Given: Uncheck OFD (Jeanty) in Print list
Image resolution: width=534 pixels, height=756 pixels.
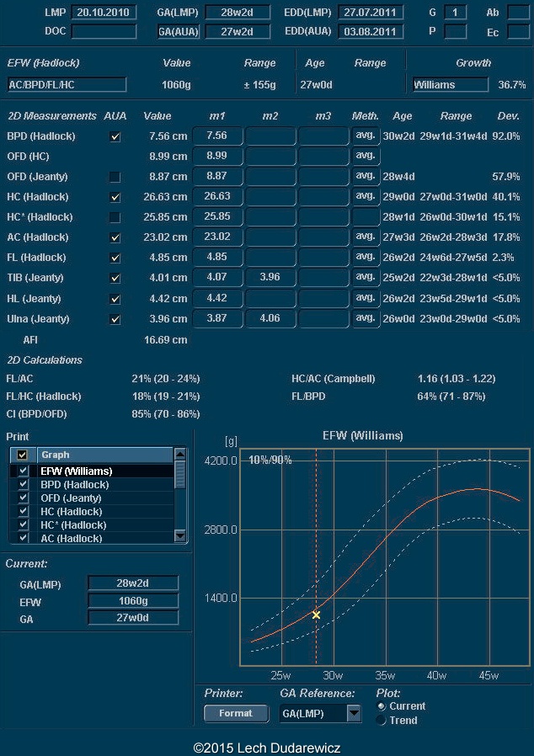Looking at the screenshot, I should point(23,498).
